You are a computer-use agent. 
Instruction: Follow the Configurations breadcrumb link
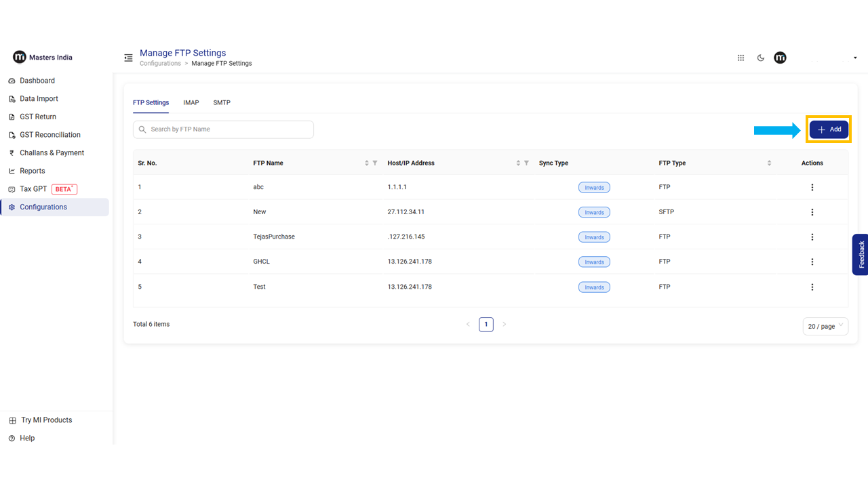click(160, 64)
